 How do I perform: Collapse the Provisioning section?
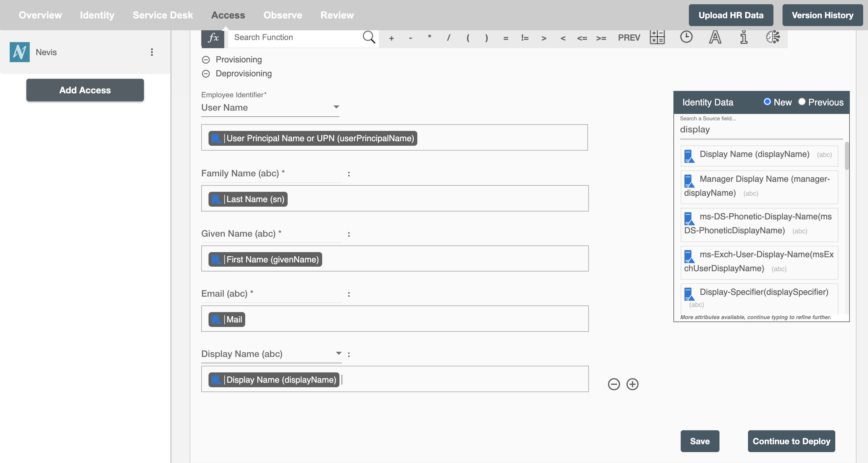(x=206, y=60)
